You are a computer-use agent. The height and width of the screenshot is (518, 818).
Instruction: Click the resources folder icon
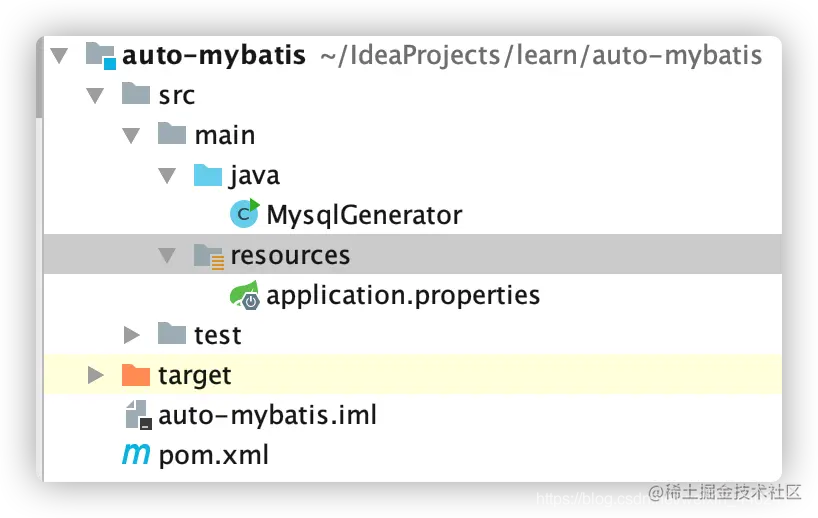click(x=209, y=256)
